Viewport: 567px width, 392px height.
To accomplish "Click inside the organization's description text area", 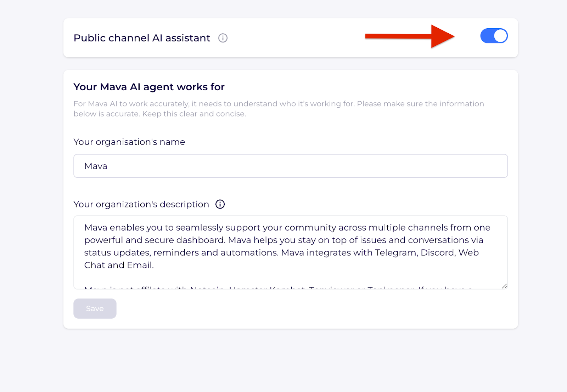I will click(291, 252).
